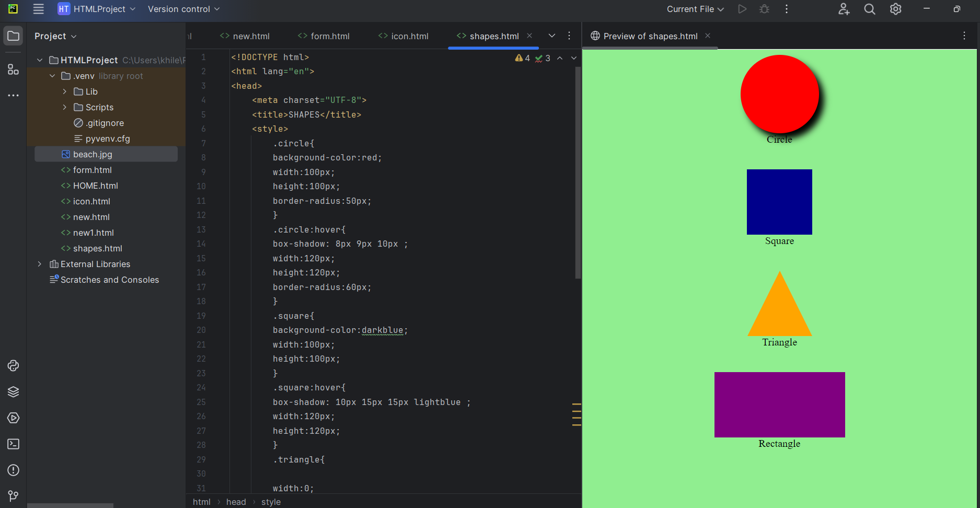Switch to form.html tab
Screen dimensions: 980x508
pos(324,36)
